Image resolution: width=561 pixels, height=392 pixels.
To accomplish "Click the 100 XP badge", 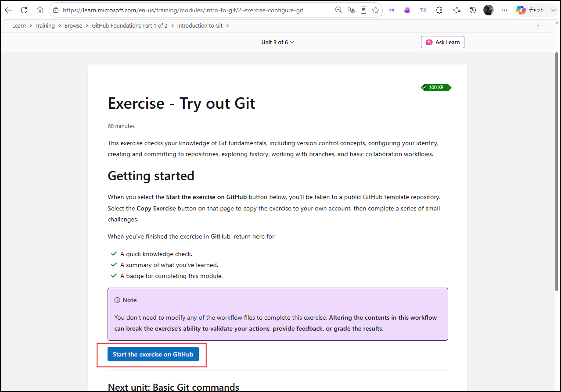I will click(x=436, y=87).
